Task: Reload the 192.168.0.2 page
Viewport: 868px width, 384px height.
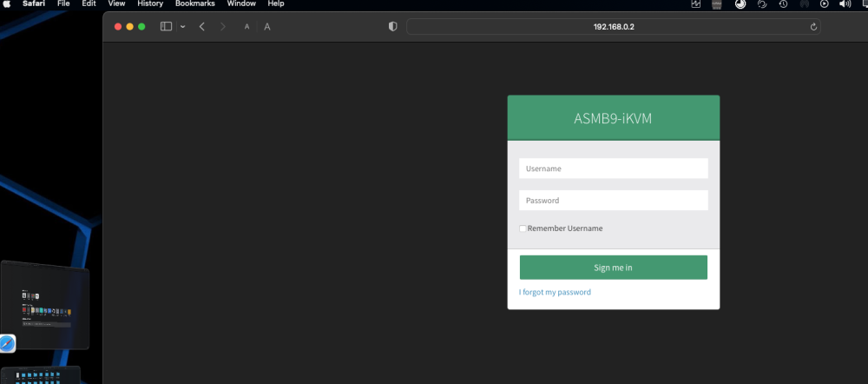Action: 813,27
